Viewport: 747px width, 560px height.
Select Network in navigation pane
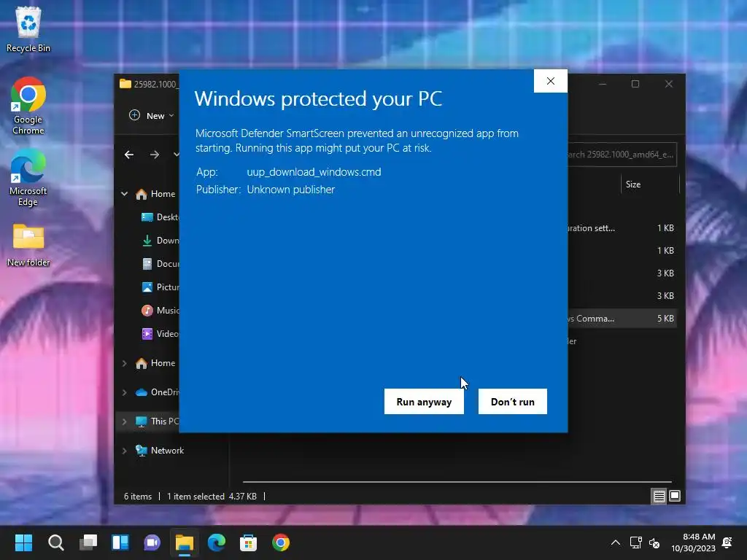click(160, 451)
